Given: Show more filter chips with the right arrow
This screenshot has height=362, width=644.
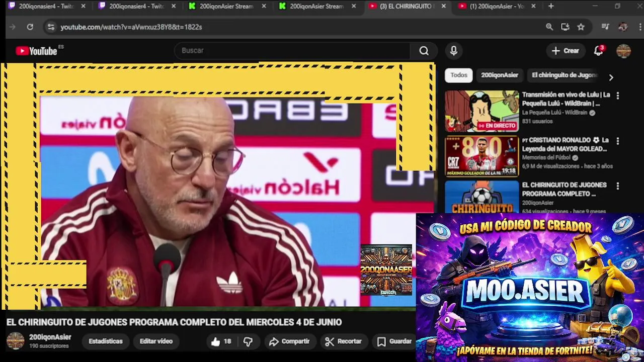Looking at the screenshot, I should pyautogui.click(x=611, y=77).
